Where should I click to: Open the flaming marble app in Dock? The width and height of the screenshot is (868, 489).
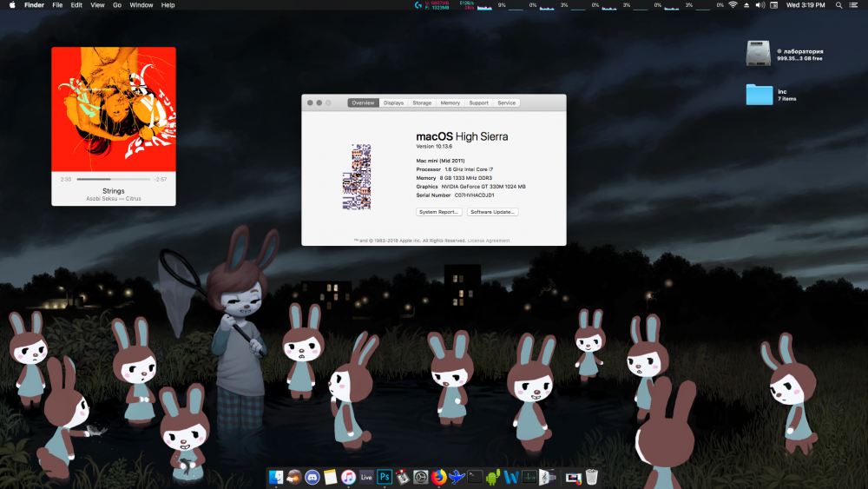(294, 477)
